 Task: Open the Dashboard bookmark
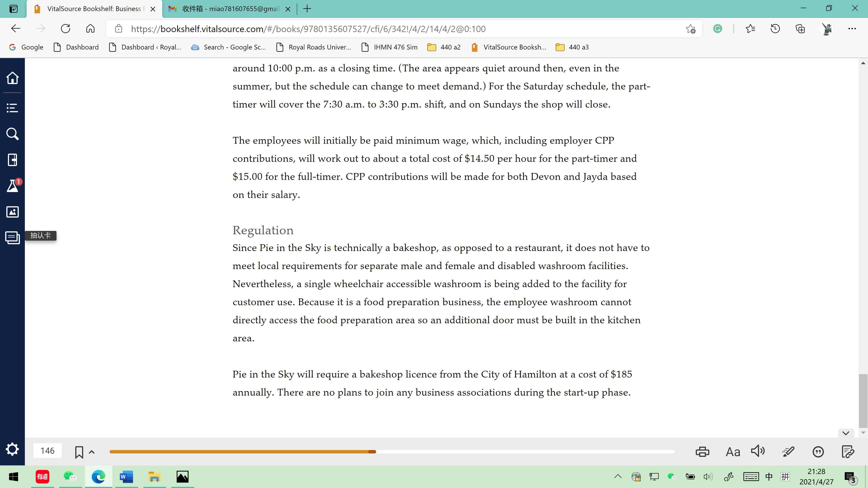[x=76, y=47]
